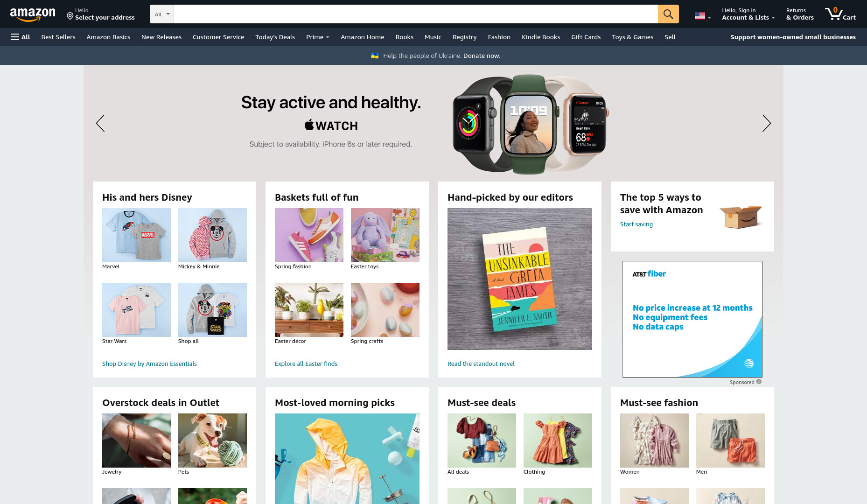This screenshot has width=867, height=504.
Task: Open the Mickey & Minnie thumbnail
Action: [212, 235]
